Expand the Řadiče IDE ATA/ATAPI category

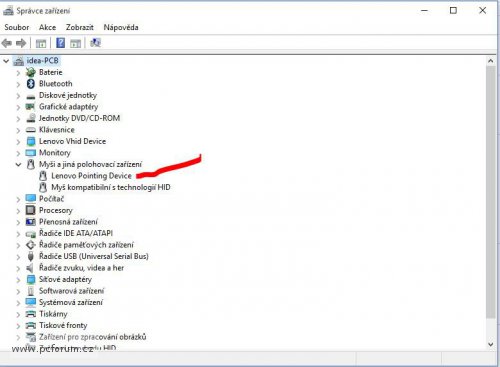tap(18, 234)
